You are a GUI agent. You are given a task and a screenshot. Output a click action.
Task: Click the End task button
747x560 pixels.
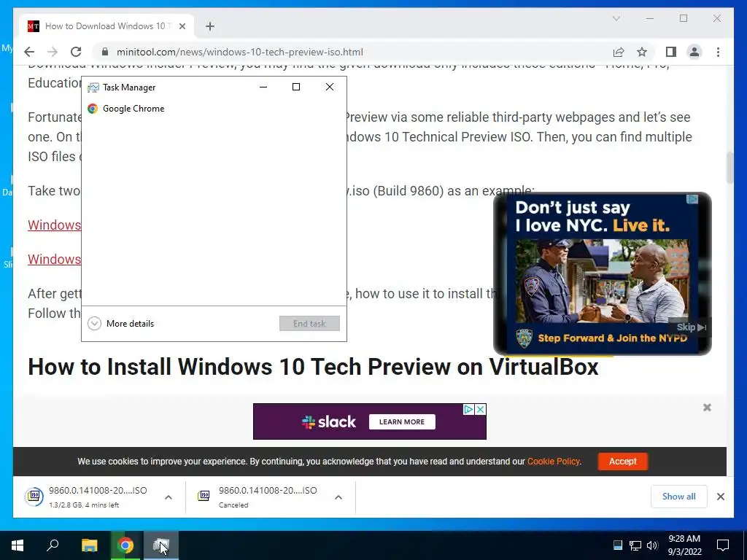(309, 323)
